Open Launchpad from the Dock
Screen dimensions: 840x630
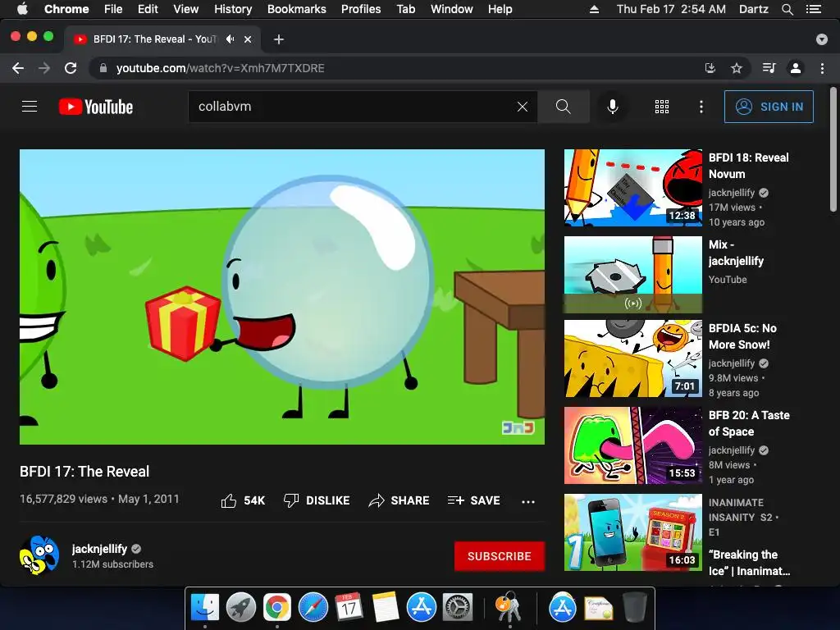[241, 607]
